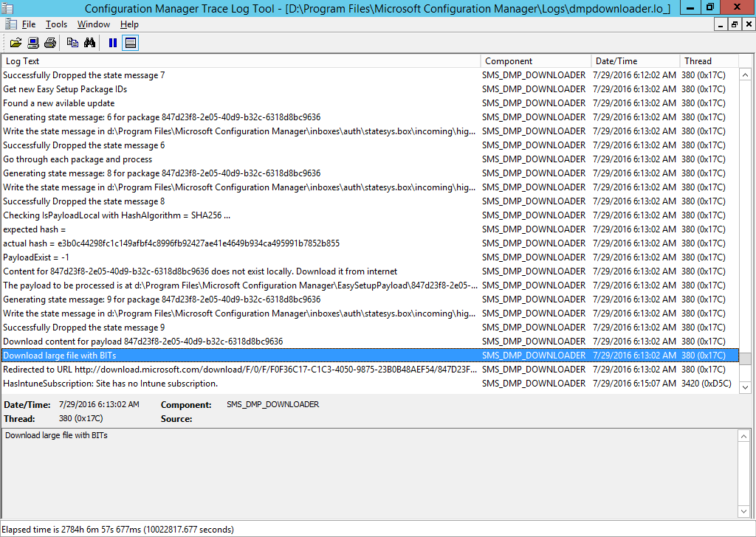Minimize the inner log document window
The height and width of the screenshot is (537, 756).
(x=721, y=24)
